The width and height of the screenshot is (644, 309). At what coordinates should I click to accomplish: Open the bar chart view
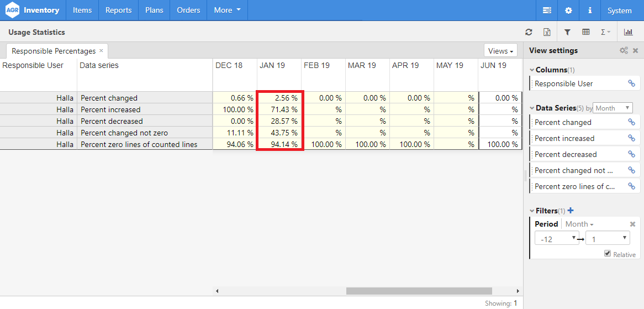pyautogui.click(x=629, y=33)
